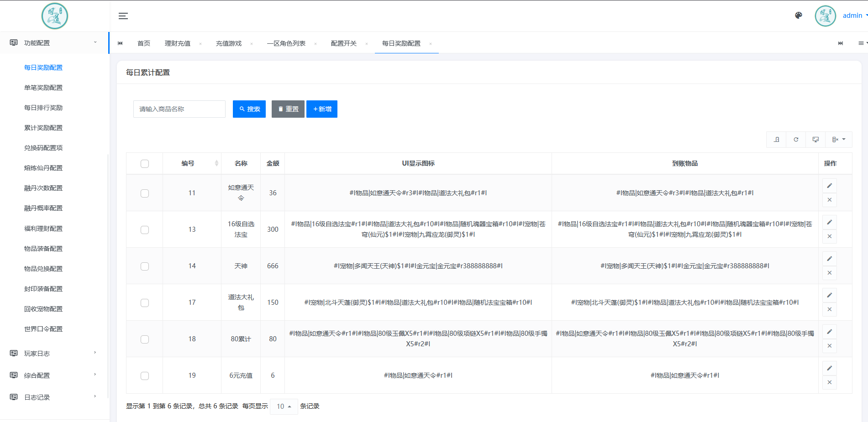Viewport: 868px width, 422px height.
Task: Click the 搜索 search button
Action: coord(249,109)
